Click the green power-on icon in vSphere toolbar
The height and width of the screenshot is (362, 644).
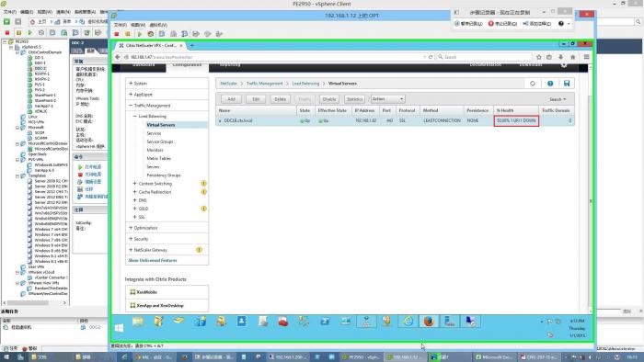pyautogui.click(x=29, y=32)
